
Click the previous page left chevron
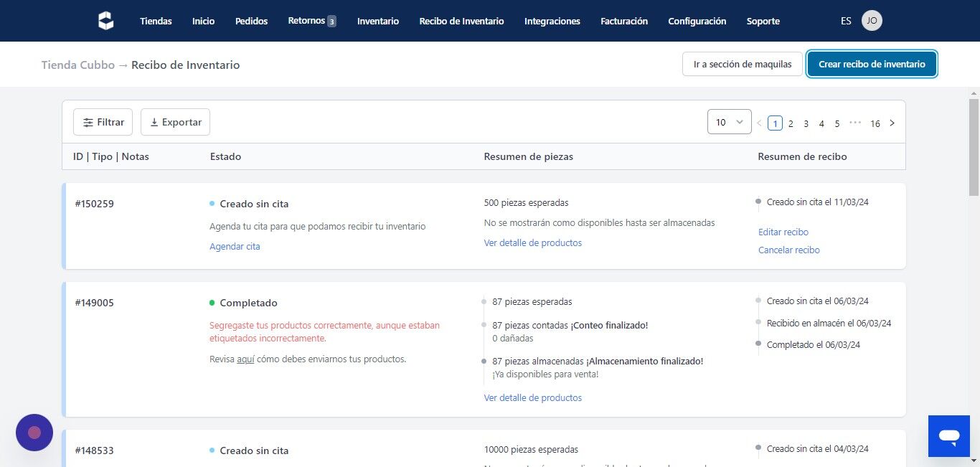pos(759,123)
